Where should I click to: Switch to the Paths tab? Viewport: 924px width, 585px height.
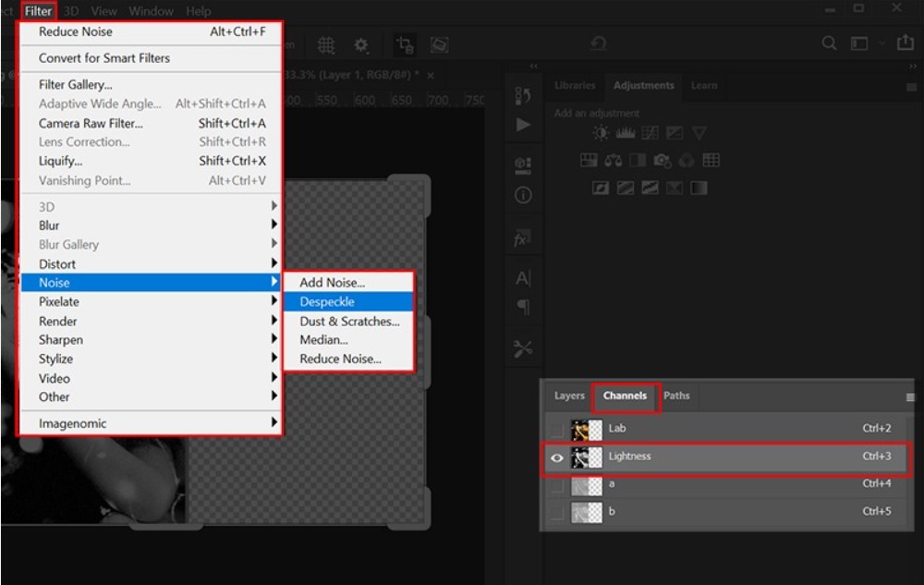point(676,396)
